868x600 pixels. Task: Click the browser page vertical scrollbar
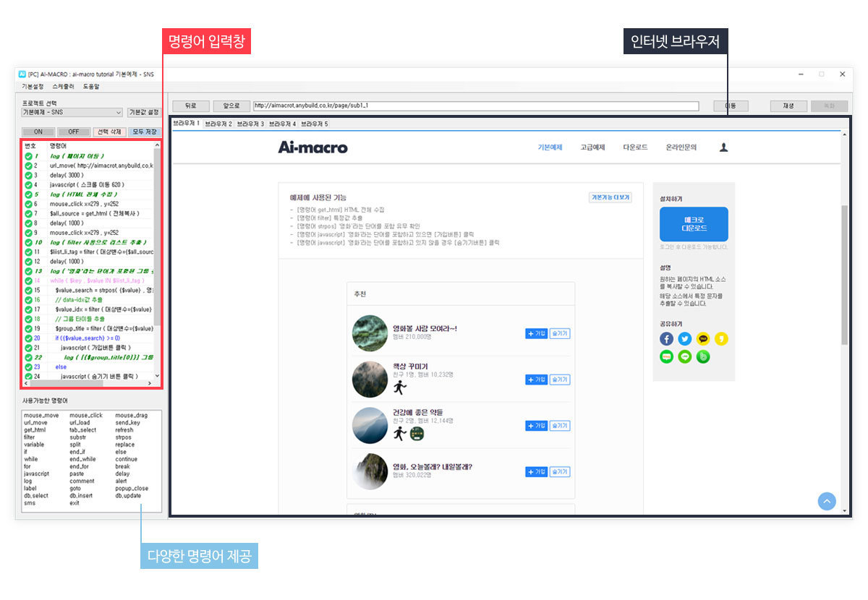(x=846, y=322)
